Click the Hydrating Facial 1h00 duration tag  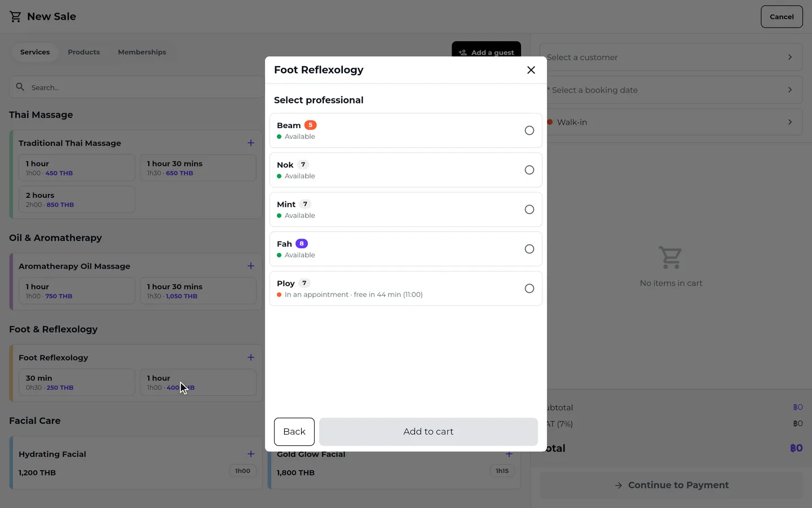pyautogui.click(x=242, y=471)
